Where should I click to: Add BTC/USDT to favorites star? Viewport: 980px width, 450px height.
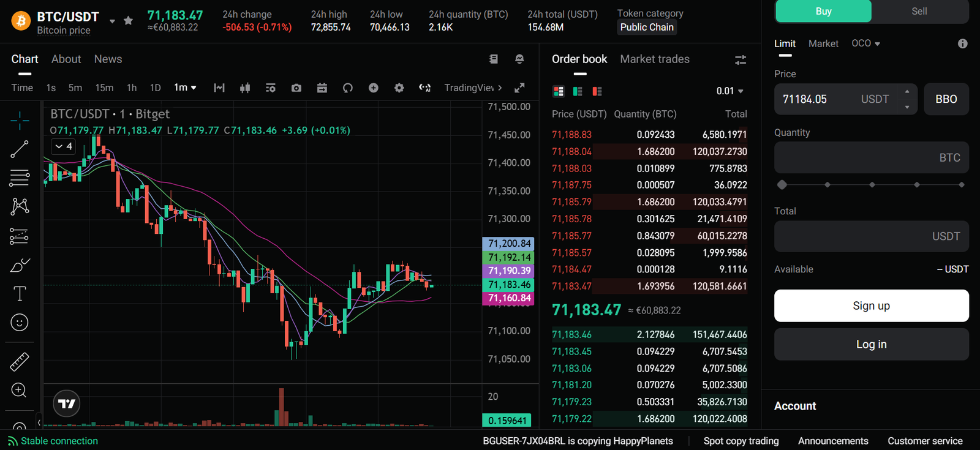128,20
